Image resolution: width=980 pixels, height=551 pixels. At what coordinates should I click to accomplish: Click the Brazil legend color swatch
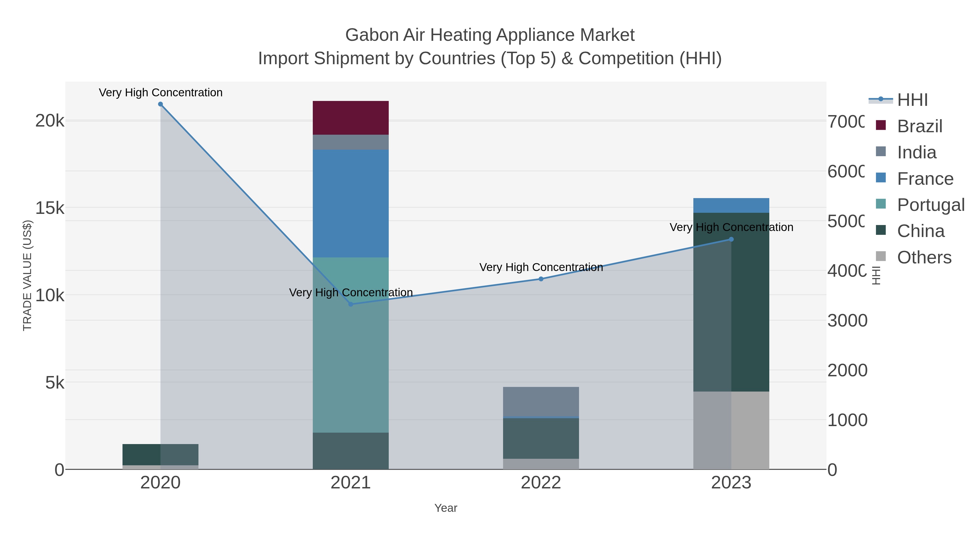[x=881, y=125]
